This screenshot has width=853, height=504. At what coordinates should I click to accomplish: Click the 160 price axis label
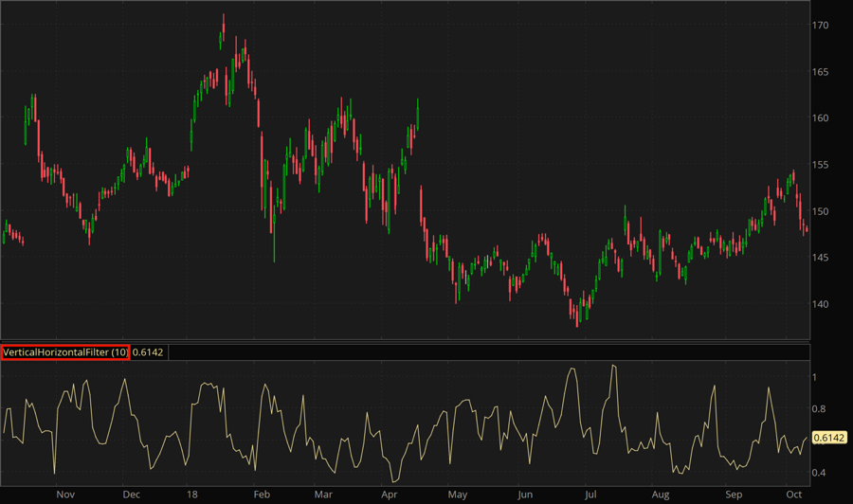[824, 118]
